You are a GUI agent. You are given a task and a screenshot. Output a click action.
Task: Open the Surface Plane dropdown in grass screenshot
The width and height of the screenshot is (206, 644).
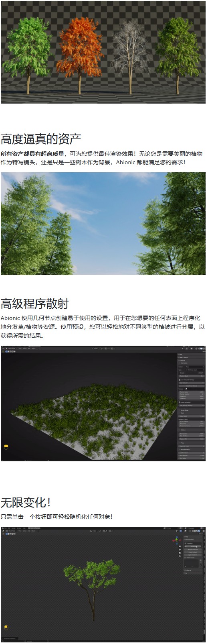pos(195,367)
